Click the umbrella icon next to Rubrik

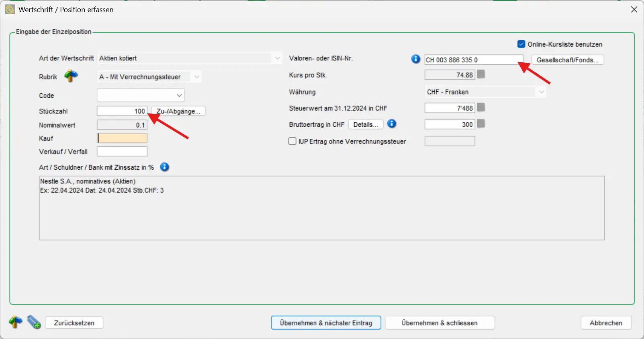(71, 76)
